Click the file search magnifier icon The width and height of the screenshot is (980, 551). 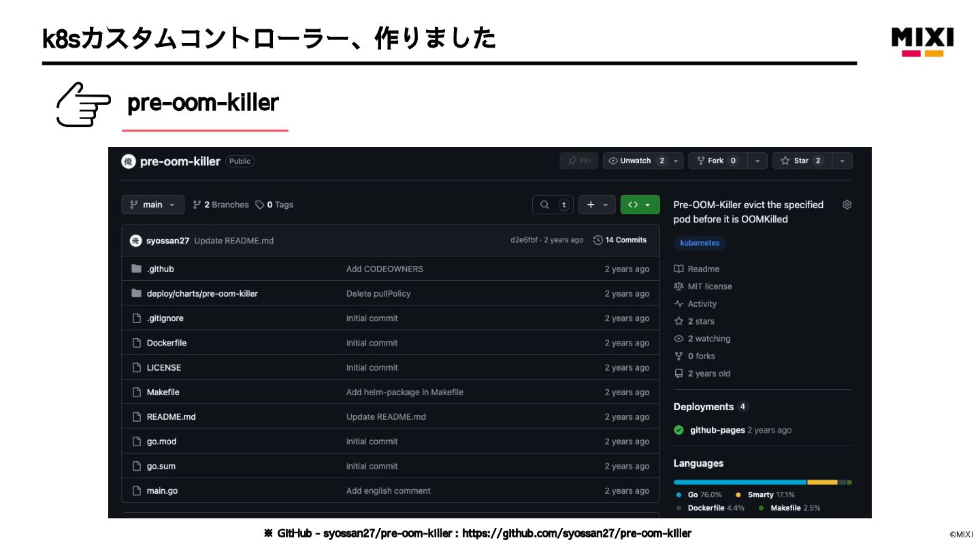click(544, 205)
